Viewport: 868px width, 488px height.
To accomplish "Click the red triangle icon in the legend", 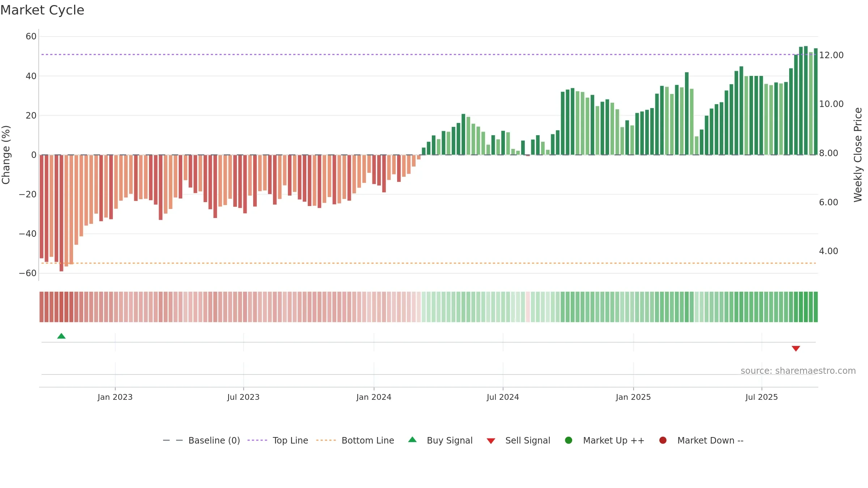I will tap(491, 441).
